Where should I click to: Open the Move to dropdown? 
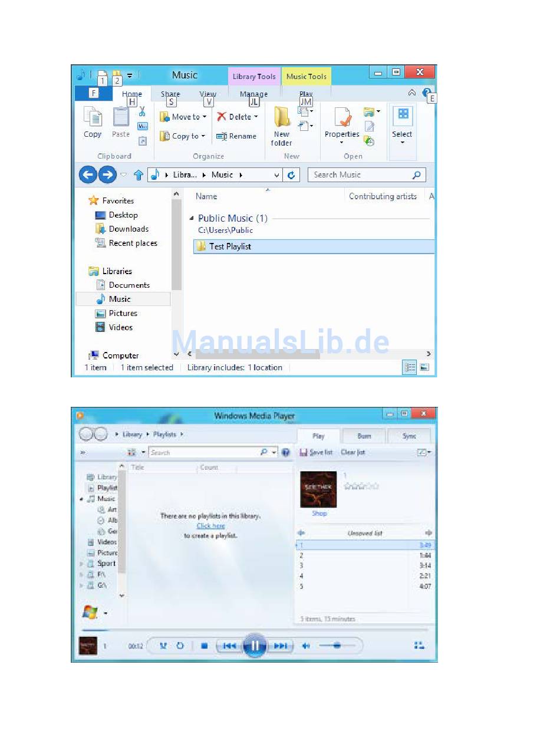coord(183,117)
